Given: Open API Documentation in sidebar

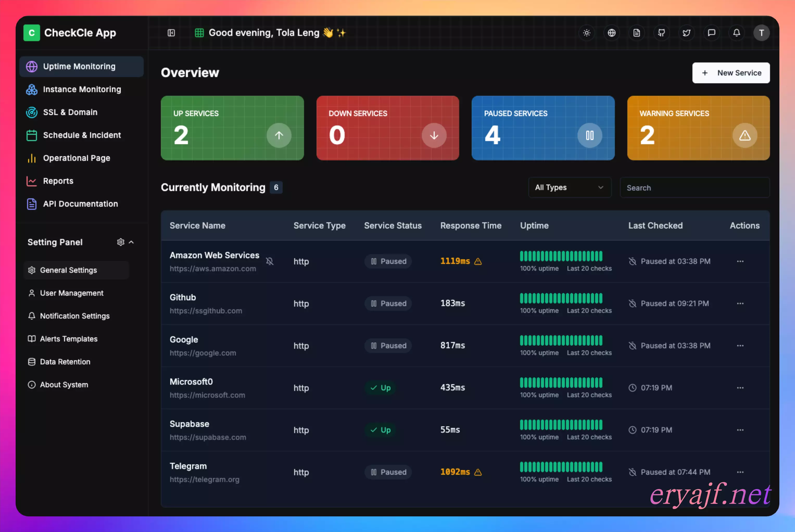Looking at the screenshot, I should 81,204.
